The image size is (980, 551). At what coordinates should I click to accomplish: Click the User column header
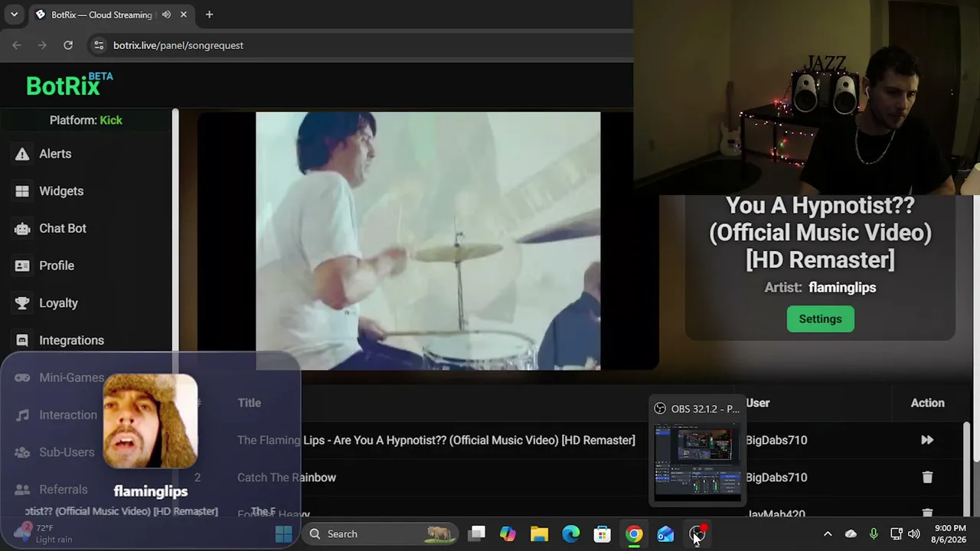coord(758,403)
